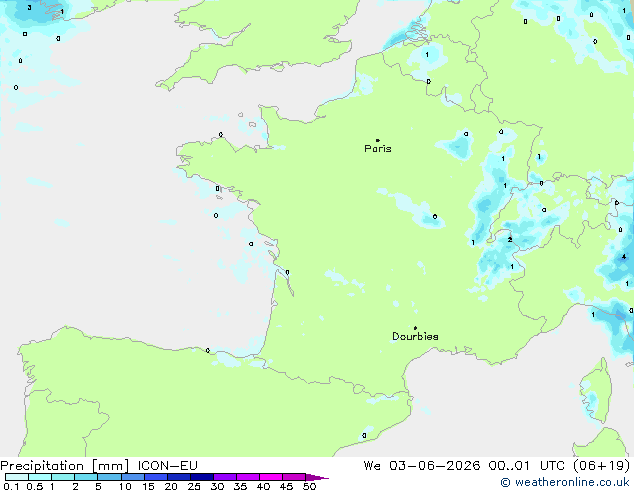Pick the legend swatch between 25 and 30

pyautogui.click(x=202, y=477)
